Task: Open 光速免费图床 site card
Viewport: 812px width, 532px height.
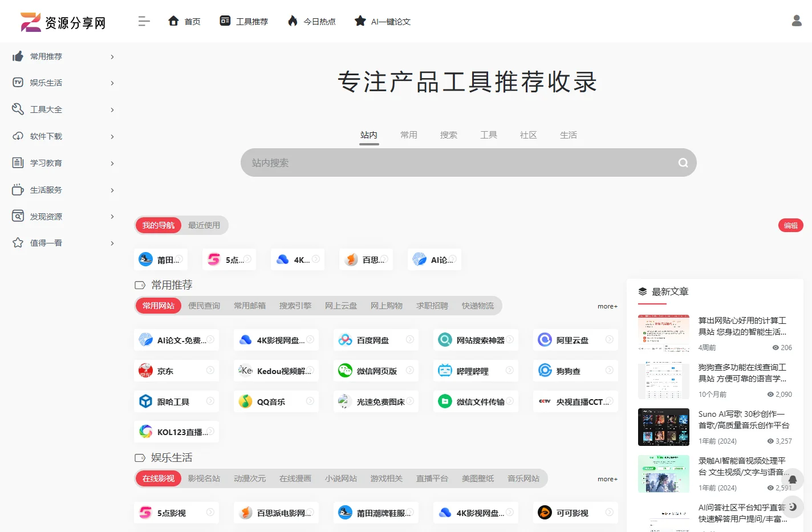Action: tap(376, 401)
